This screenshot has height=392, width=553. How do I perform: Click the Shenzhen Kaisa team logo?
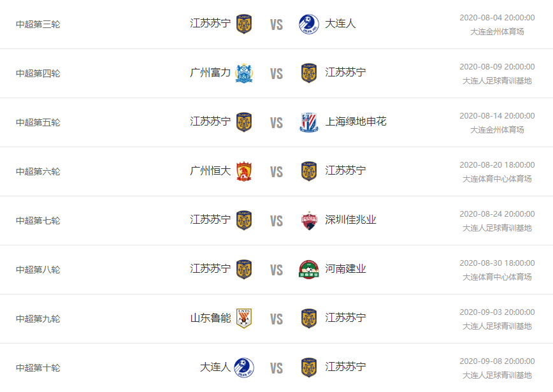309,221
